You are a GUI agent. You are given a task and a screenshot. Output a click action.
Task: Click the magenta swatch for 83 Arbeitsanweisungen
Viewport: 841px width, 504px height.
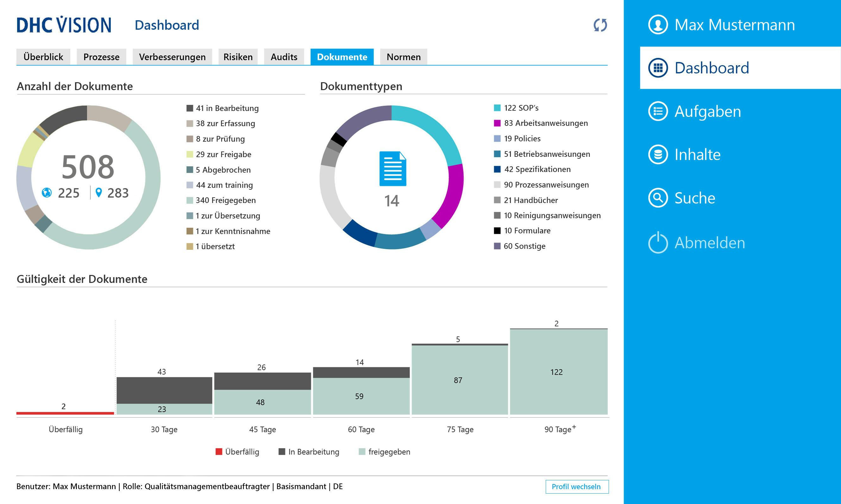click(497, 123)
